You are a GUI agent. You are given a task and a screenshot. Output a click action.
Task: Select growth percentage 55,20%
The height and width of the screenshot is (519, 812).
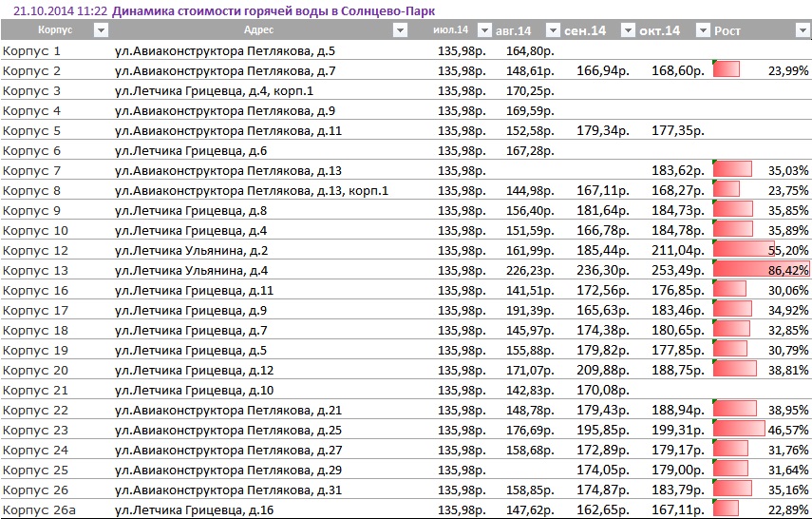[x=788, y=251]
